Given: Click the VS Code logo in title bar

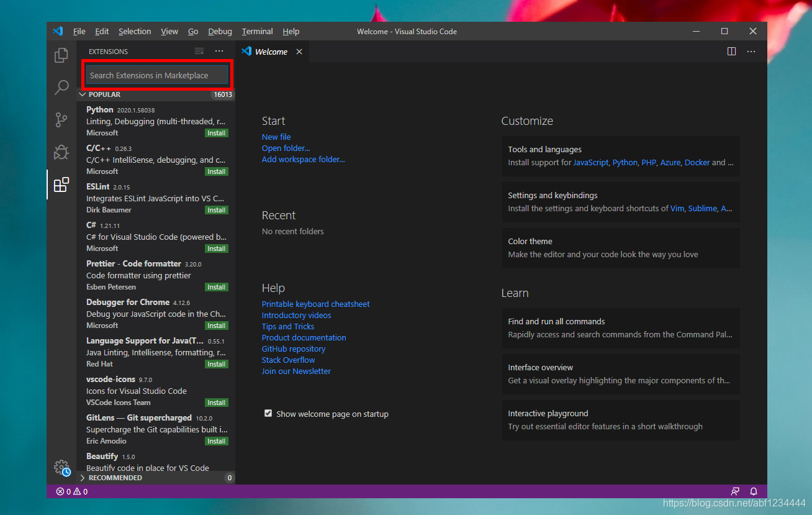Looking at the screenshot, I should (x=58, y=31).
